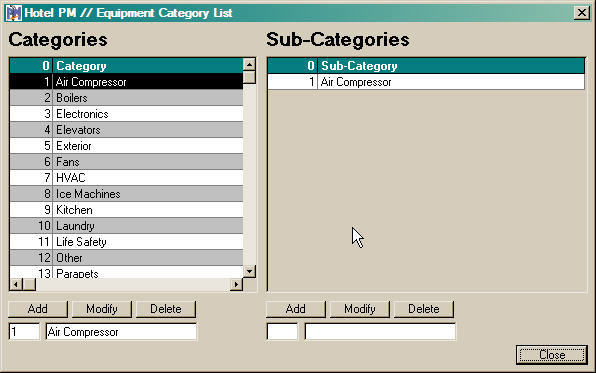This screenshot has width=596, height=373.
Task: Focus the category number field showing 1
Action: tap(24, 332)
